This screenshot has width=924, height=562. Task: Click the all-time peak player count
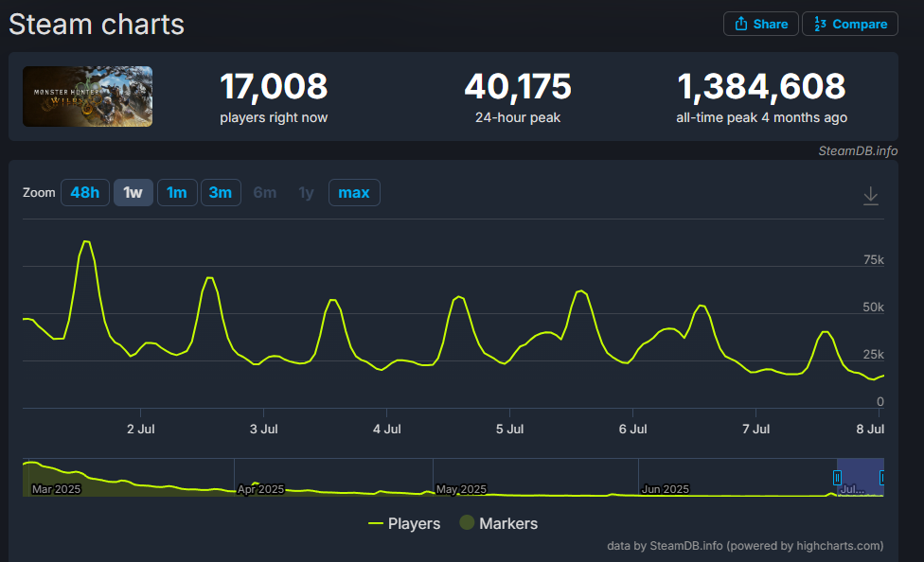point(761,87)
